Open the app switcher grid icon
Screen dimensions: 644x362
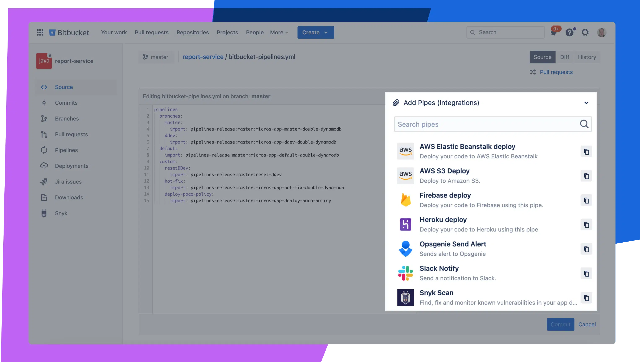coord(40,32)
